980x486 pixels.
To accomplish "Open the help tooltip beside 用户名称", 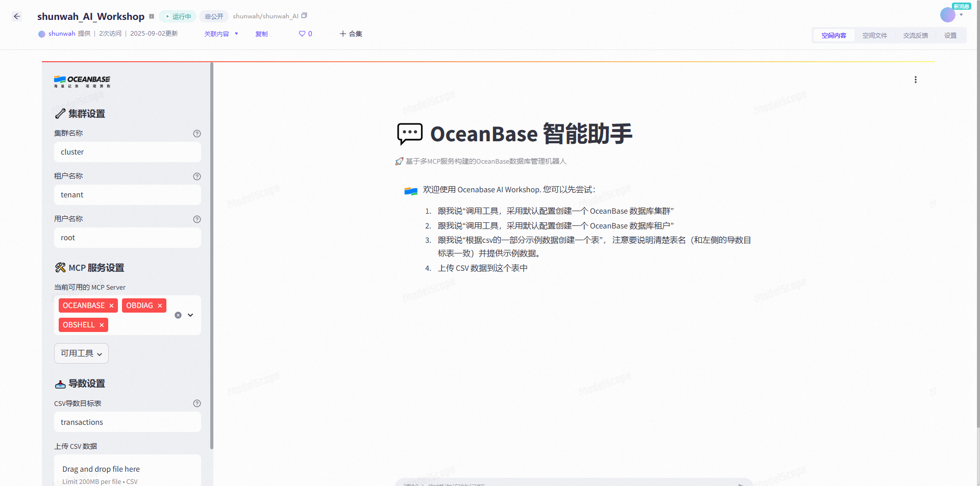I will click(x=197, y=219).
